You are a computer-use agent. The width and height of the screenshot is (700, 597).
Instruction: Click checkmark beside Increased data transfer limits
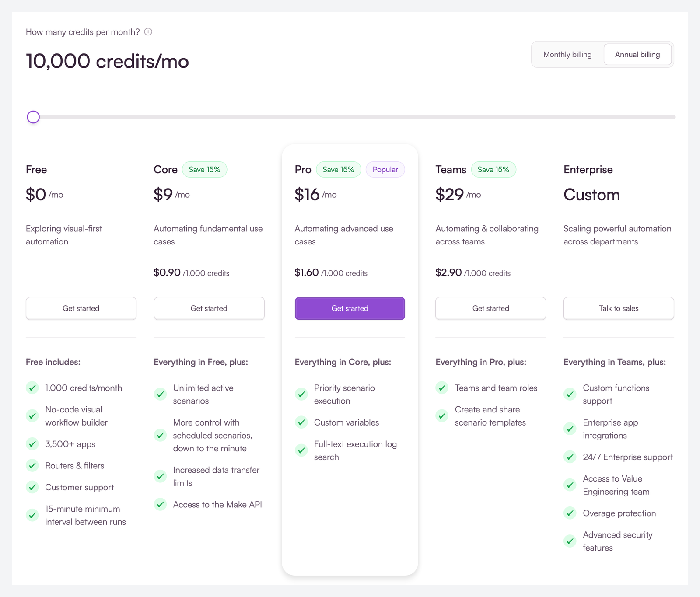(161, 476)
